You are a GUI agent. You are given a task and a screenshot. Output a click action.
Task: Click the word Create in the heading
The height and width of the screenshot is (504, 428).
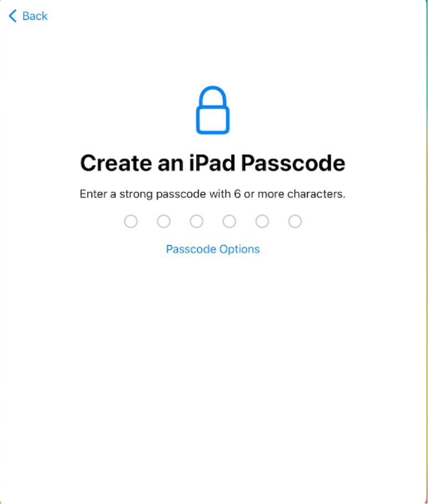pos(116,163)
